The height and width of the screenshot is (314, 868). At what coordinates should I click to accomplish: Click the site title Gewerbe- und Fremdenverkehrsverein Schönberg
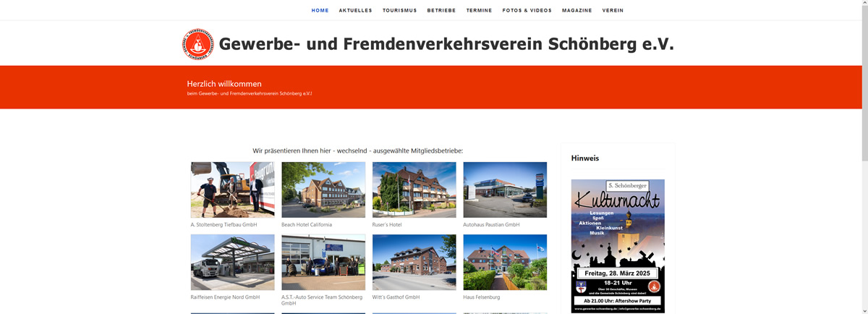pos(446,44)
